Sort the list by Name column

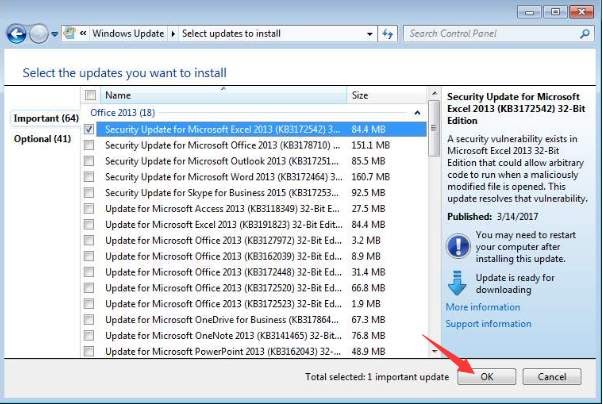223,95
